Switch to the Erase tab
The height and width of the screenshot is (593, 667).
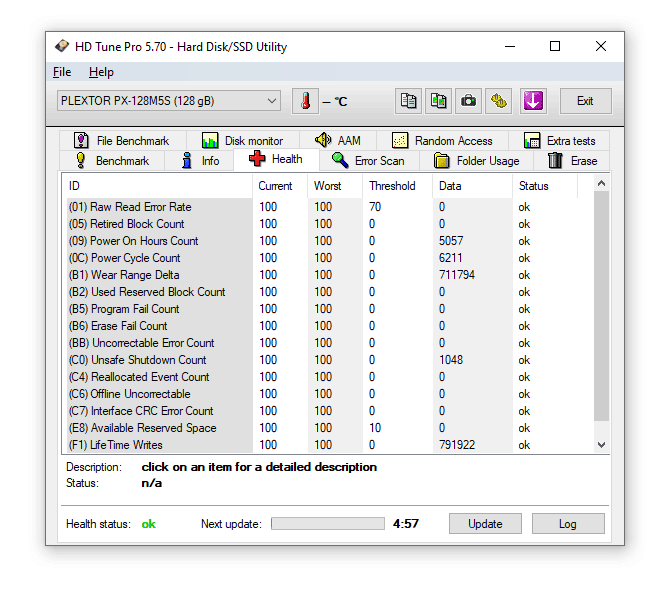[x=572, y=161]
